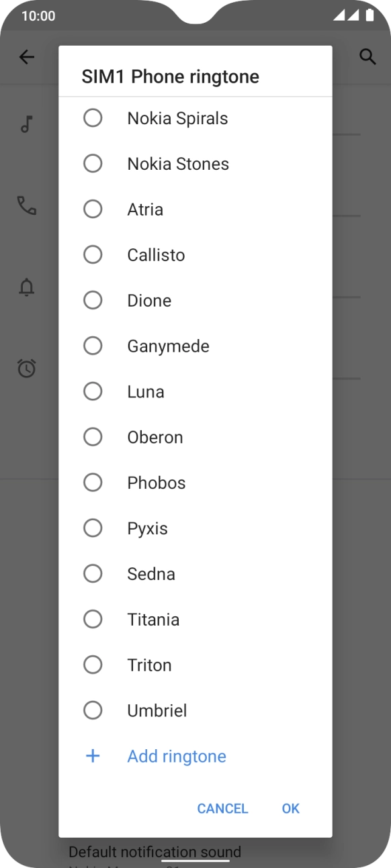The image size is (391, 868).
Task: Click the alarm clock icon
Action: [26, 369]
